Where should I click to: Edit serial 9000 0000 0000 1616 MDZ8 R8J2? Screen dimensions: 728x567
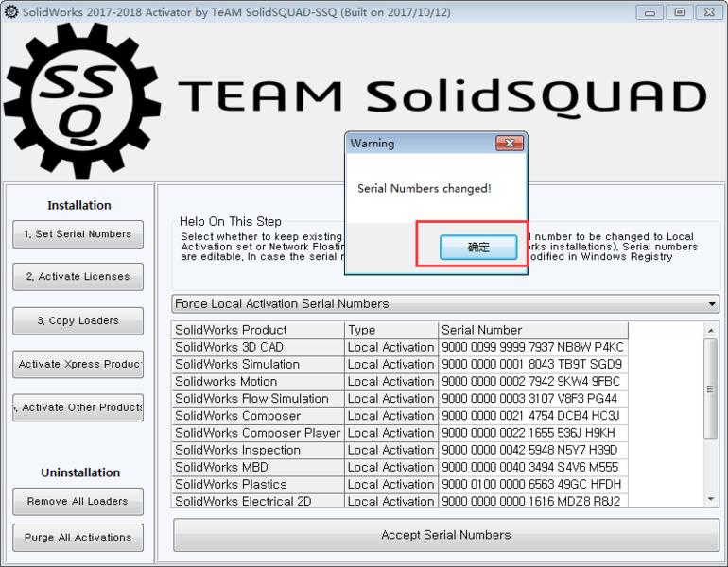coord(533,501)
